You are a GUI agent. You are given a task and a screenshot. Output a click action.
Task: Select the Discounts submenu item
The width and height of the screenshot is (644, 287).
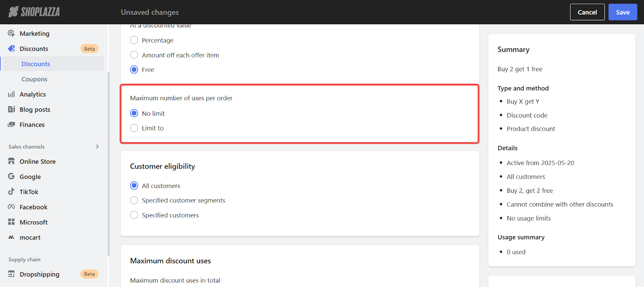click(36, 64)
